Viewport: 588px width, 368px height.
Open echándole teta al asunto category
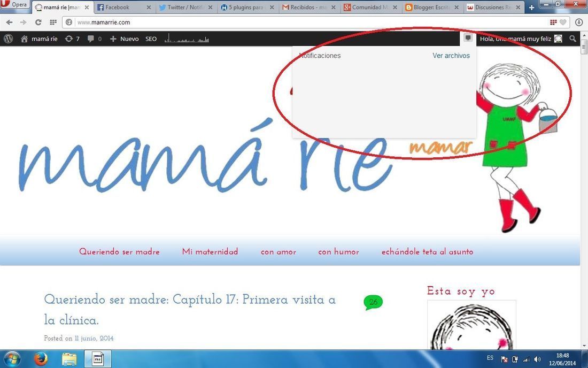[428, 252]
